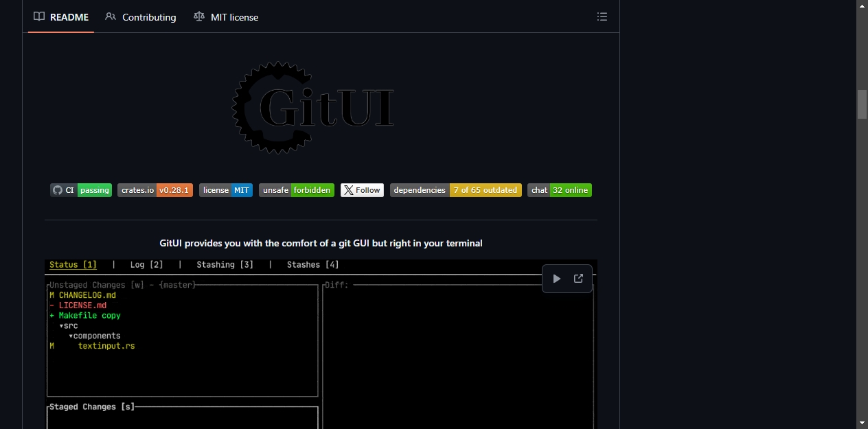This screenshot has height=429, width=868.
Task: Click the people icon beside Contributing
Action: click(x=111, y=17)
